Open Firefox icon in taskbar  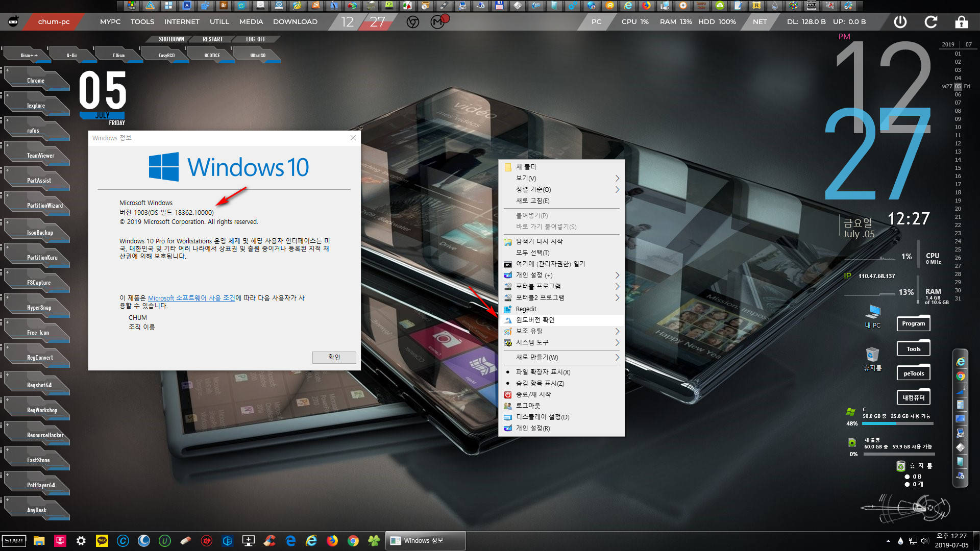point(332,541)
